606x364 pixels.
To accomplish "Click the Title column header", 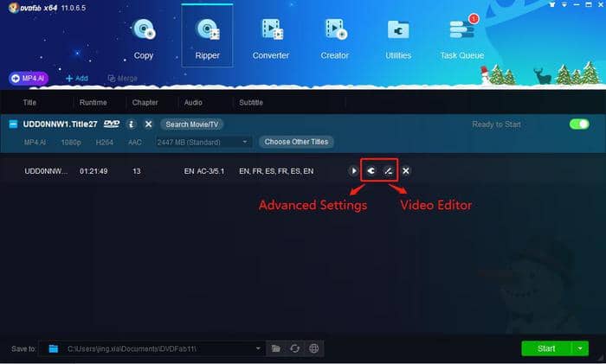I will pyautogui.click(x=29, y=102).
